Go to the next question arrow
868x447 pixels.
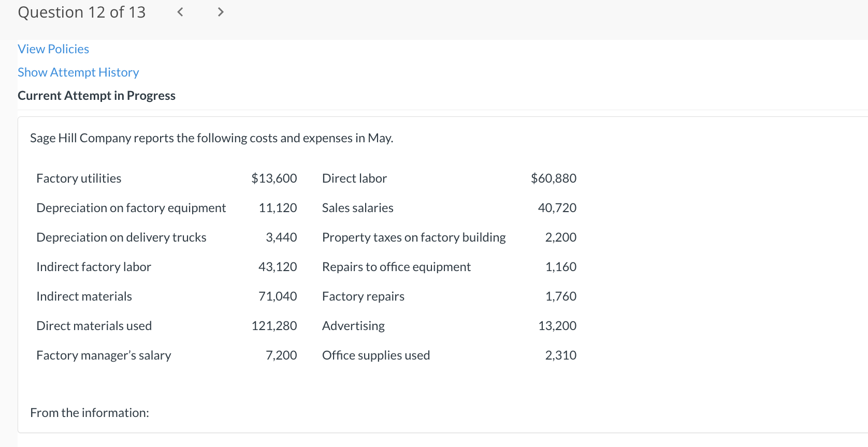point(221,12)
